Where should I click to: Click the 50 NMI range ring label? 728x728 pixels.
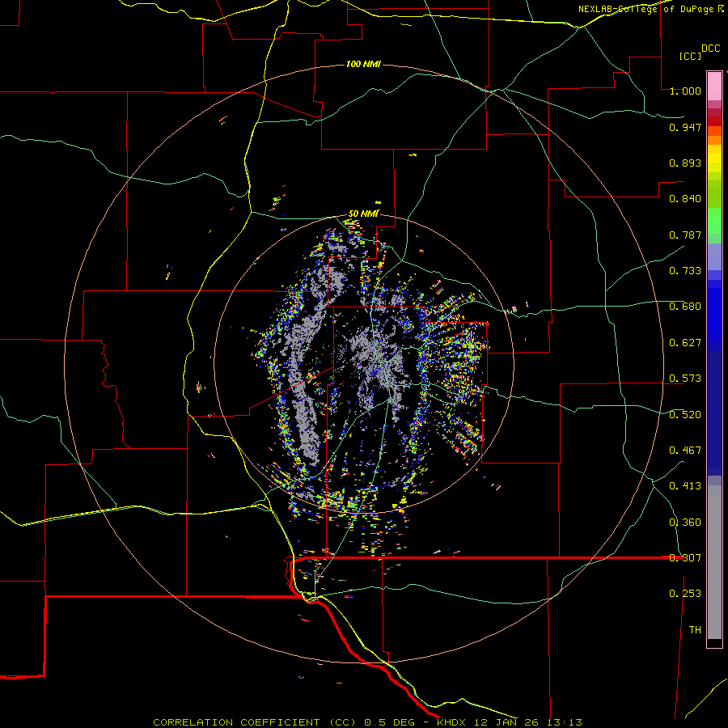pos(363,214)
